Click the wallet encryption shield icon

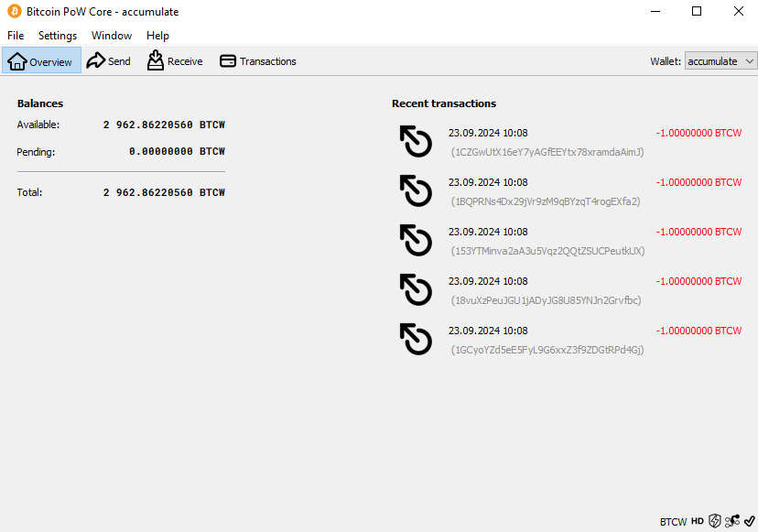point(714,521)
